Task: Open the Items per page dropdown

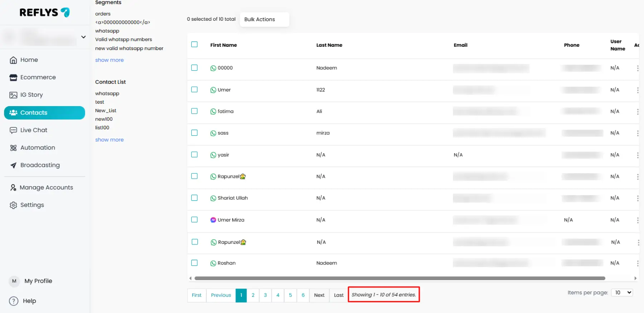Action: (622, 293)
